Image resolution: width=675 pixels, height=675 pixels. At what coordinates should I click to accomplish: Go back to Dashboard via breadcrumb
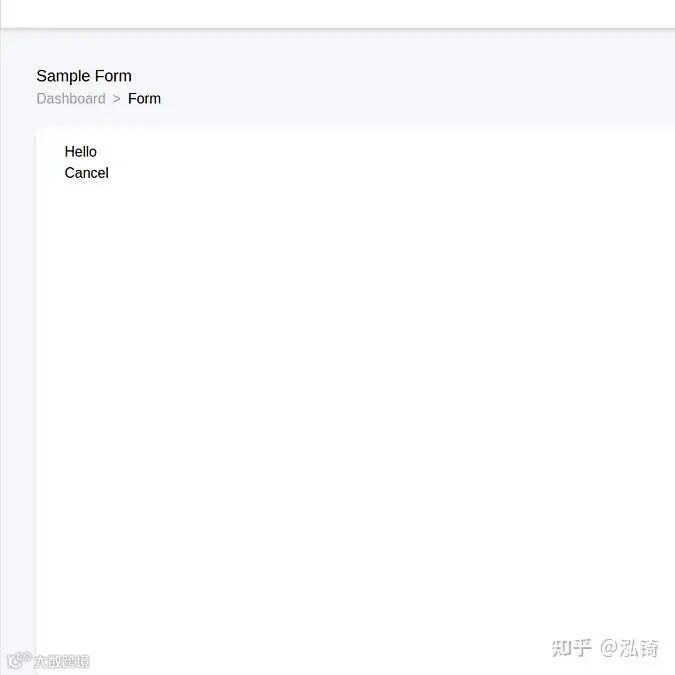[71, 99]
